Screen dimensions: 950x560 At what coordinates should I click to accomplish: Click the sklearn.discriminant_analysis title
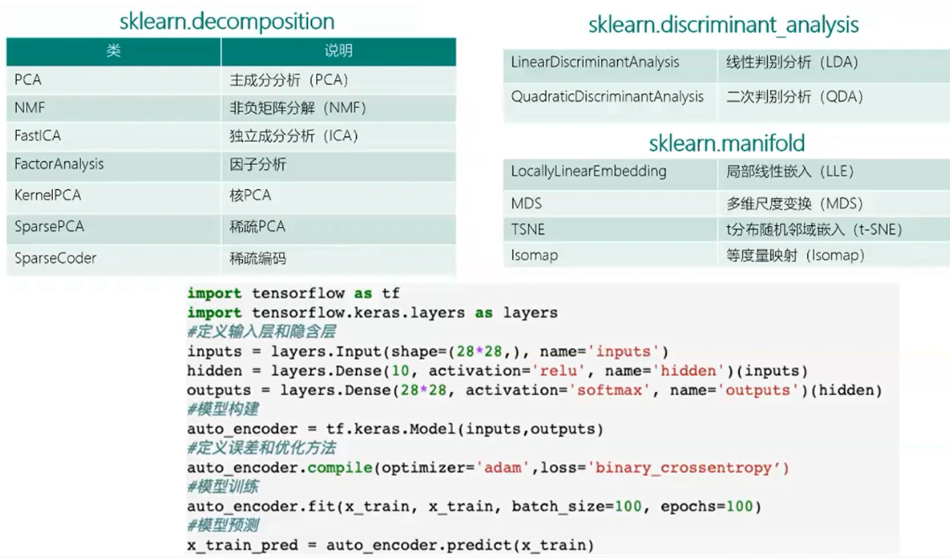723,25
